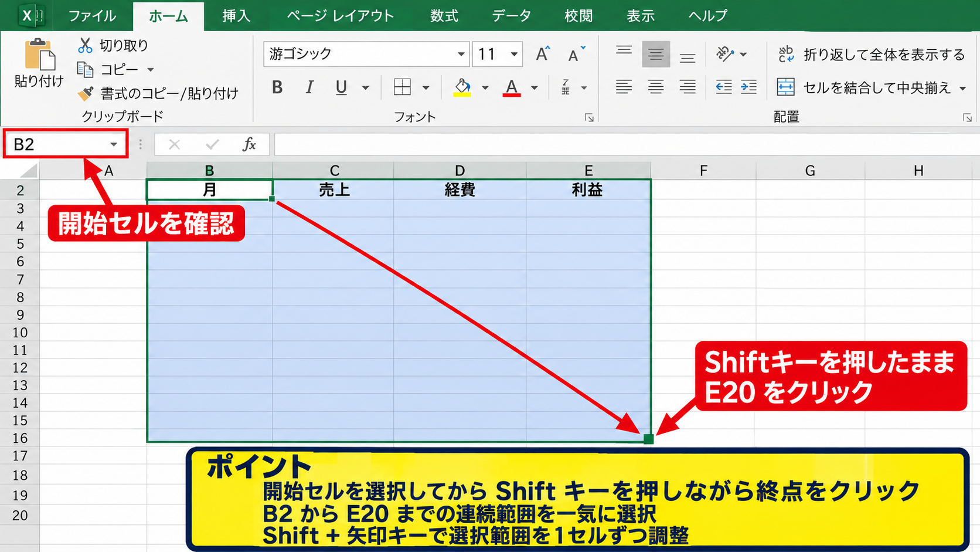Toggle Underline formatting
Screen dimensions: 980x552
(341, 87)
